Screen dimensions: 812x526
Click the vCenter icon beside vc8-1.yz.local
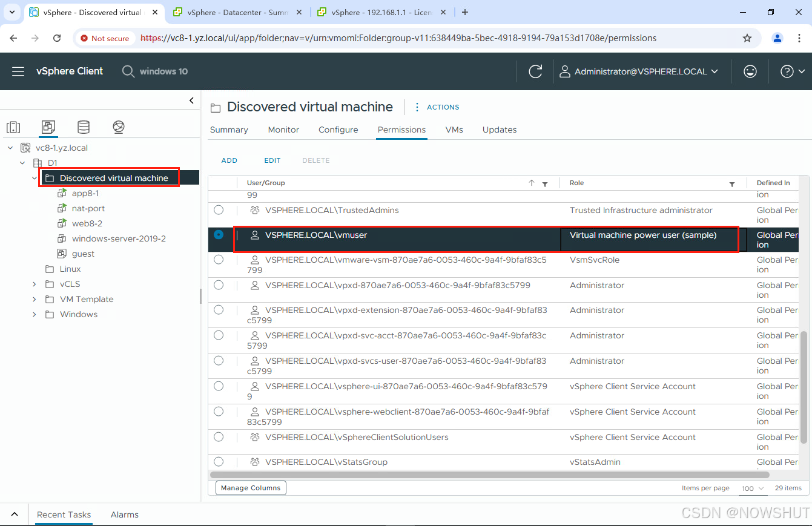pos(25,148)
